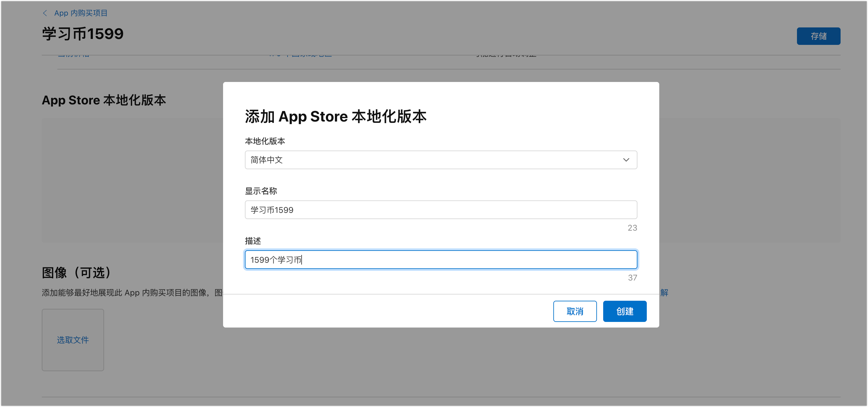
Task: Click the 显示名称 field label
Action: [x=260, y=191]
